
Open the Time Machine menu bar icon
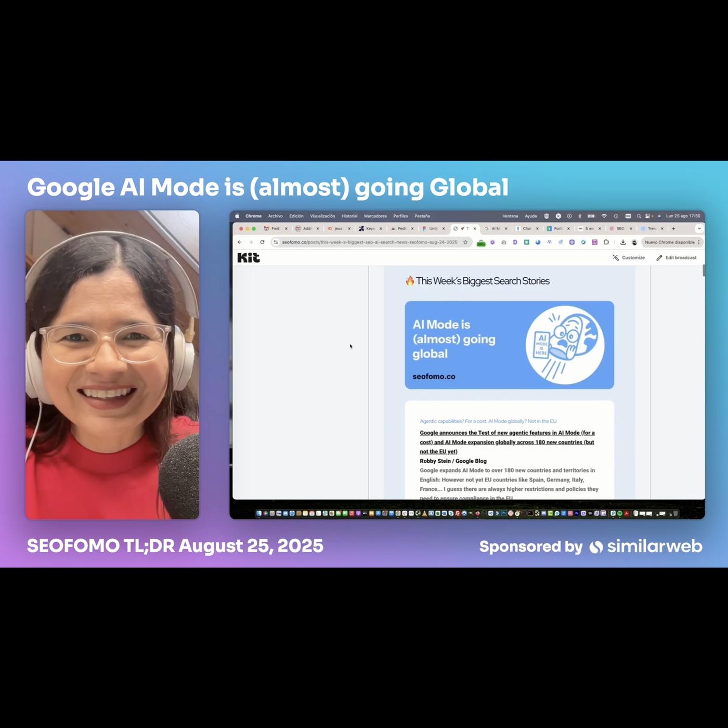(616, 216)
